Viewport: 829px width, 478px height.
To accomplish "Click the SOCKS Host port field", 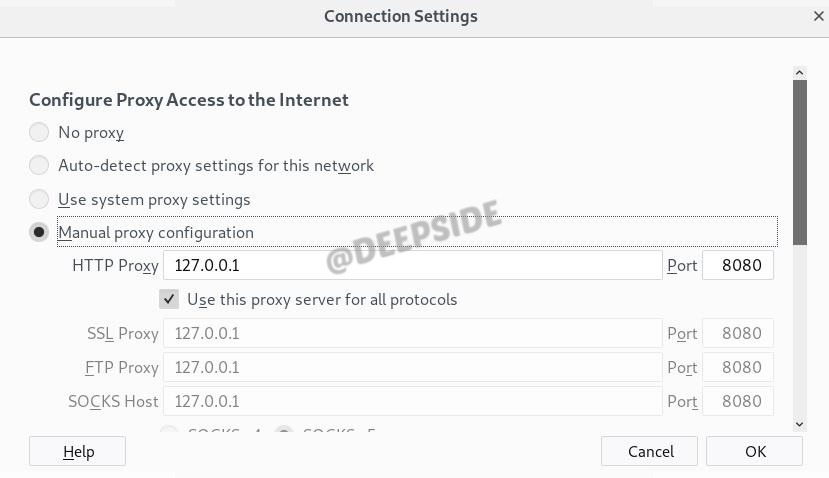I will [738, 401].
